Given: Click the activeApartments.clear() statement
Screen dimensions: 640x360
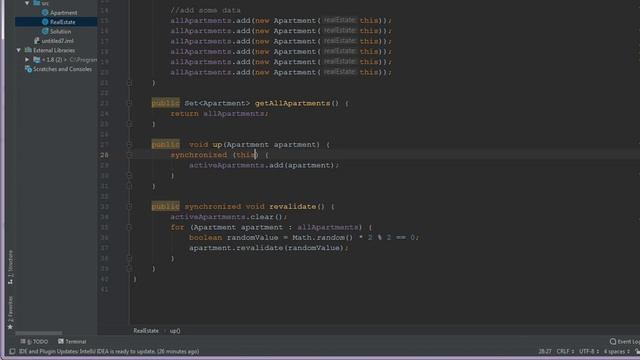Looking at the screenshot, I should click(x=229, y=217).
